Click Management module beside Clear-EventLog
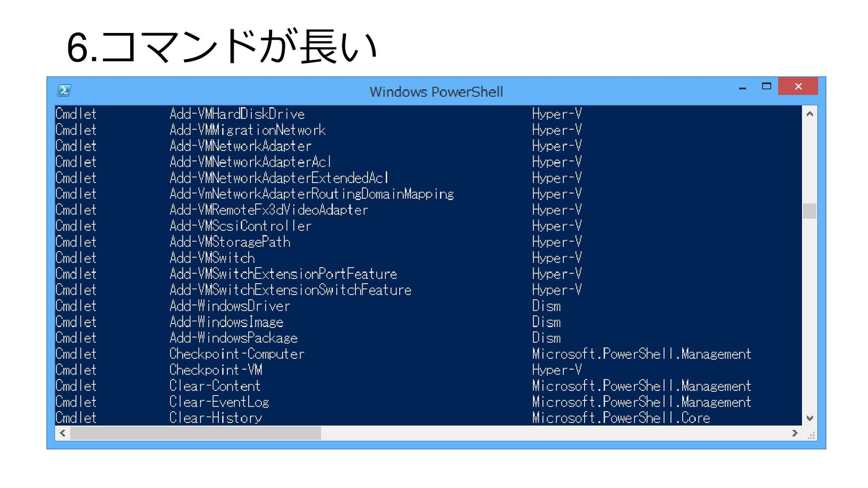The height and width of the screenshot is (488, 868). click(642, 402)
